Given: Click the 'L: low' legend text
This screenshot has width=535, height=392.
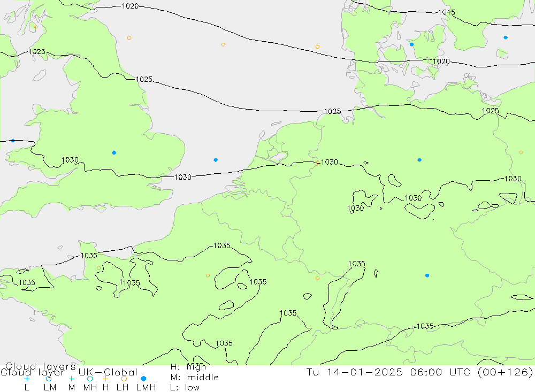Looking at the screenshot, I should pyautogui.click(x=185, y=388).
